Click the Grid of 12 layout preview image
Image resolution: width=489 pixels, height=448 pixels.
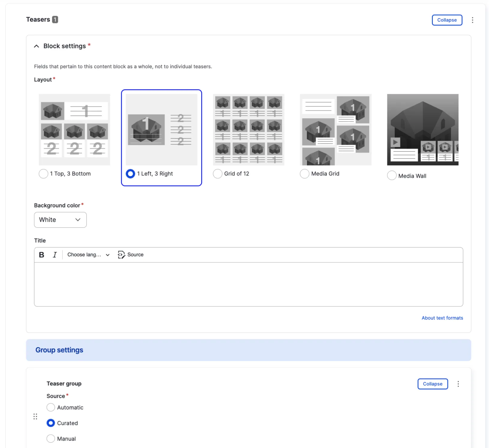[248, 129]
